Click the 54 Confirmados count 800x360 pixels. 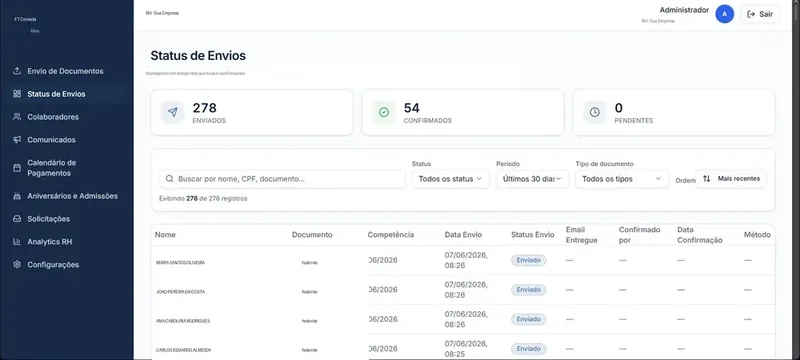(411, 108)
